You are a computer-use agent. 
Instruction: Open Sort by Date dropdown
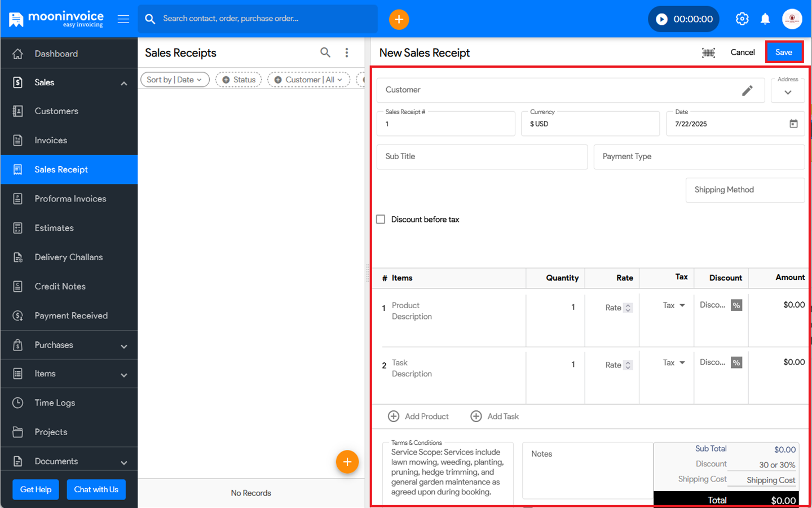click(x=175, y=80)
